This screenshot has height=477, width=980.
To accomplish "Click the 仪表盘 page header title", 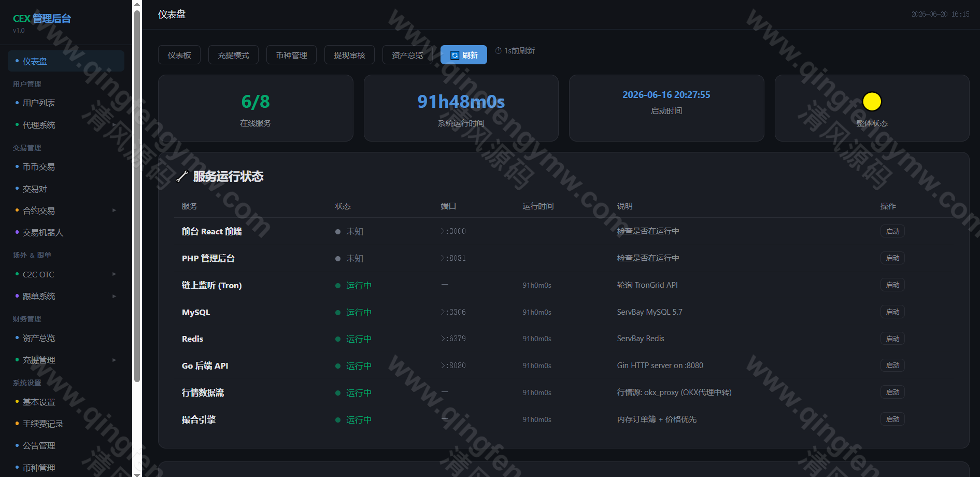I will 172,15.
